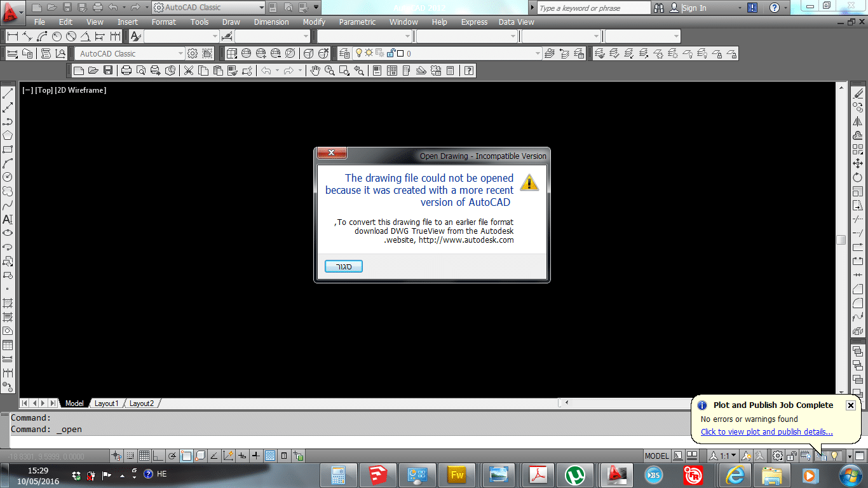Toggle Dynamic Input in status bar

pyautogui.click(x=242, y=456)
